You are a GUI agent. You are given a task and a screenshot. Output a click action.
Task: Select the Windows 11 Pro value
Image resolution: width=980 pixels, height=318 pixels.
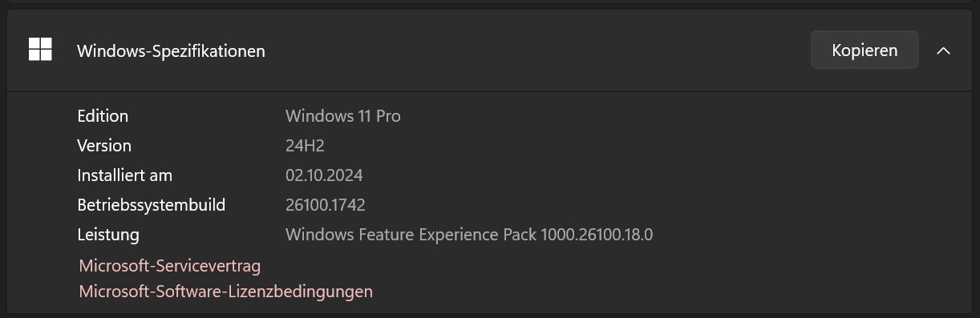pos(343,116)
